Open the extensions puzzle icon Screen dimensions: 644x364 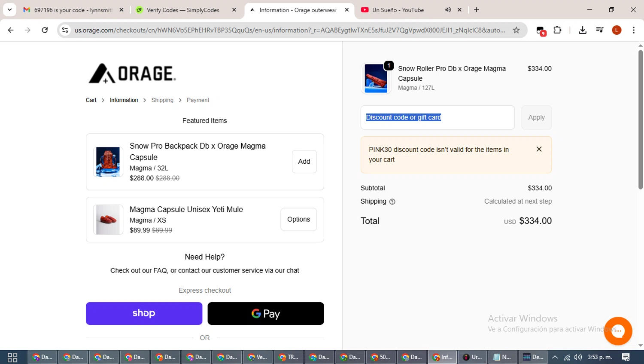coord(557,30)
